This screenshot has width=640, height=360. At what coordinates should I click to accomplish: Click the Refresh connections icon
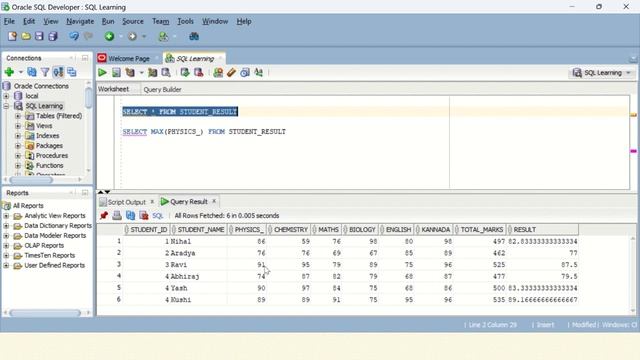tap(32, 72)
